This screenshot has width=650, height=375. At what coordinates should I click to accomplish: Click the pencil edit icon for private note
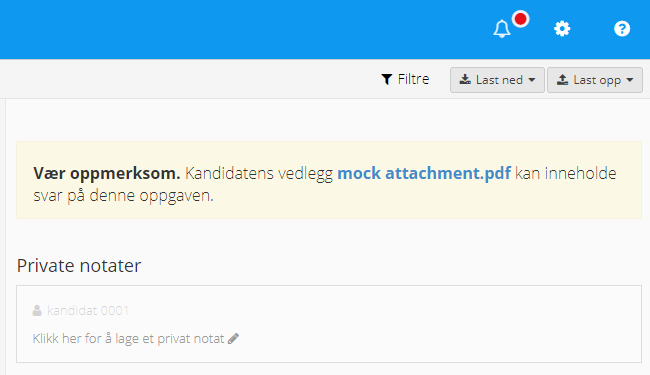pos(233,339)
